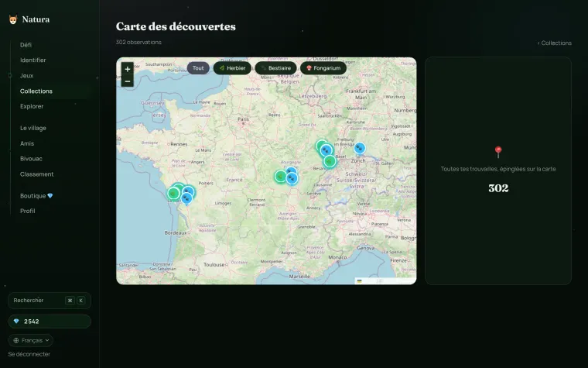Click the large 302 count in side panel

tap(498, 188)
